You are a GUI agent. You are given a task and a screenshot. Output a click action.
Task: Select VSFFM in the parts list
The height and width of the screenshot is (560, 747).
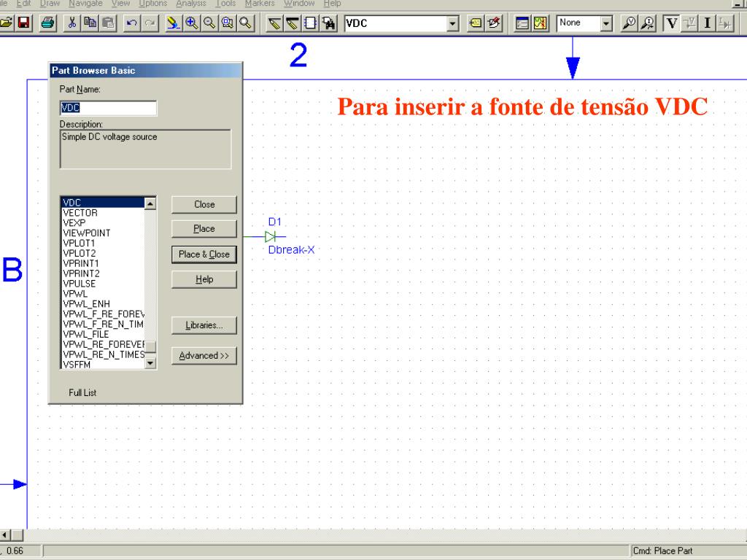77,365
